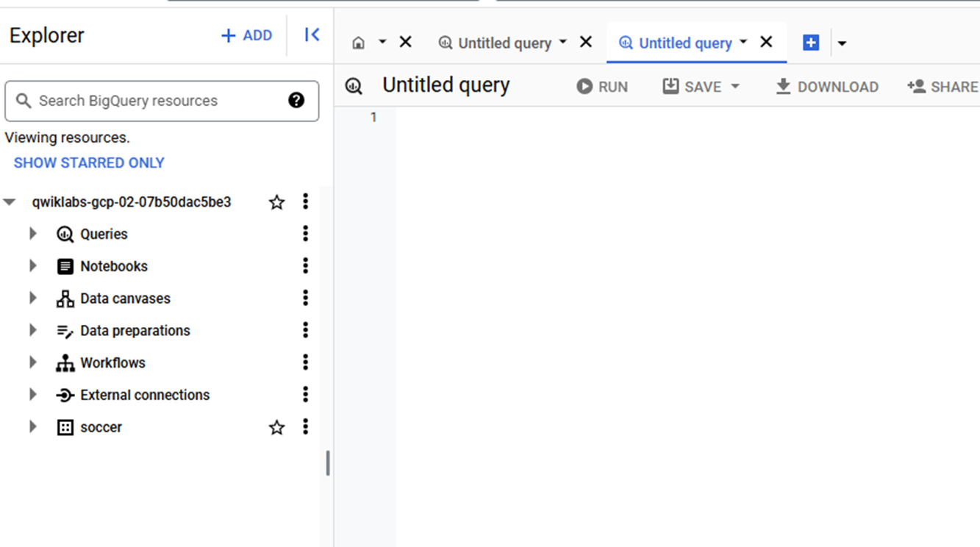Click the Notebooks icon
The height and width of the screenshot is (547, 980).
coord(65,266)
